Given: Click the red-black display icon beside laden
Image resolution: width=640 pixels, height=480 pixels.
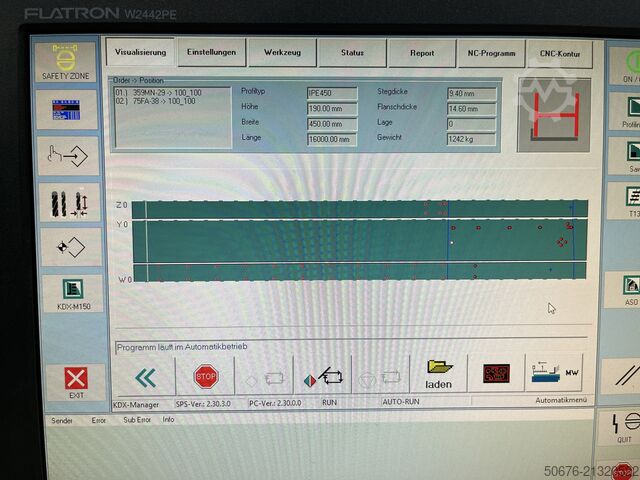Looking at the screenshot, I should pyautogui.click(x=496, y=373).
